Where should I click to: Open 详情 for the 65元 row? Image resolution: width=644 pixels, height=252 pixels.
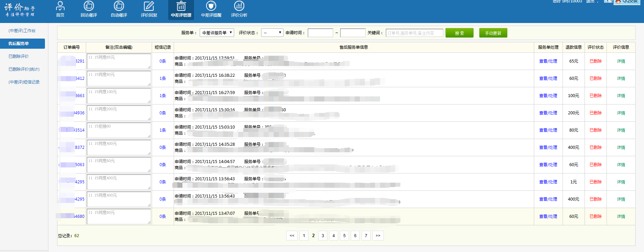(621, 61)
